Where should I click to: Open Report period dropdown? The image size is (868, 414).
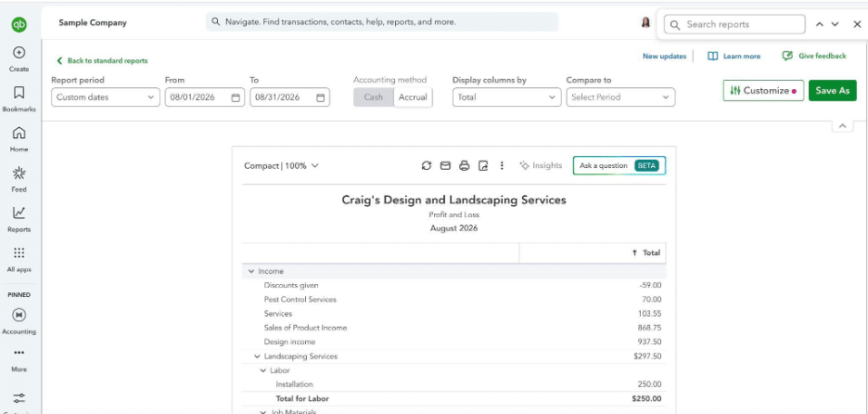point(106,97)
